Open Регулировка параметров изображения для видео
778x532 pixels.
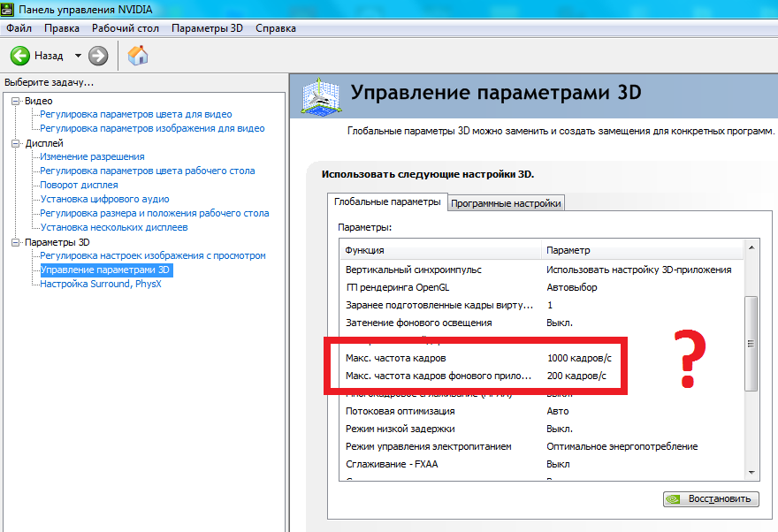pyautogui.click(x=152, y=128)
